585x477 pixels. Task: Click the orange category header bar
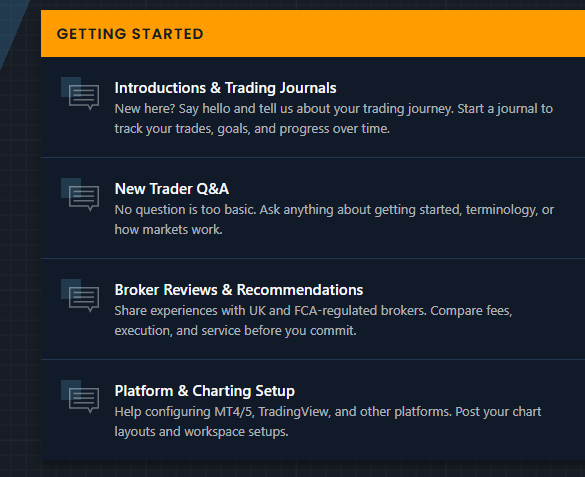pyautogui.click(x=313, y=34)
